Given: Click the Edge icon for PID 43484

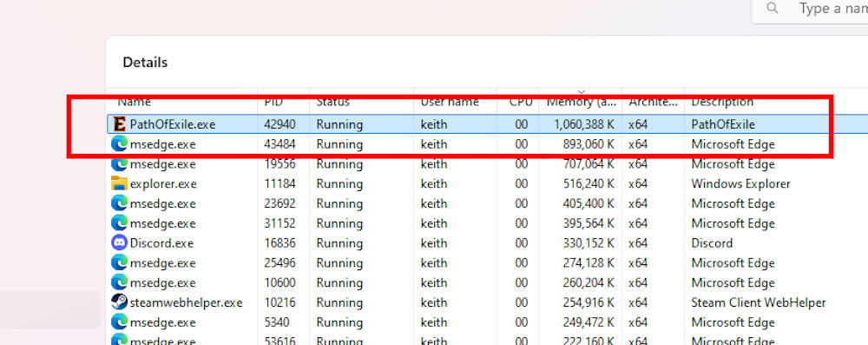Looking at the screenshot, I should coord(119,144).
